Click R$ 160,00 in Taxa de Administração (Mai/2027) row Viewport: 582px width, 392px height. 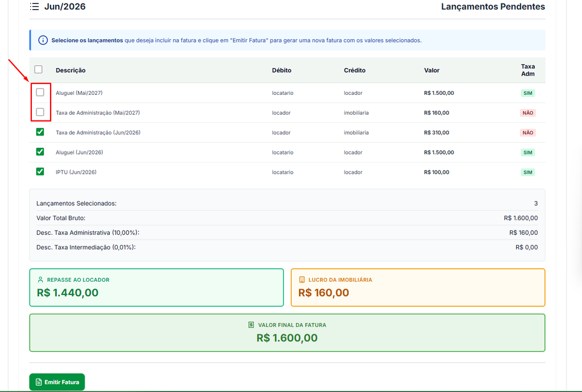[x=436, y=112]
